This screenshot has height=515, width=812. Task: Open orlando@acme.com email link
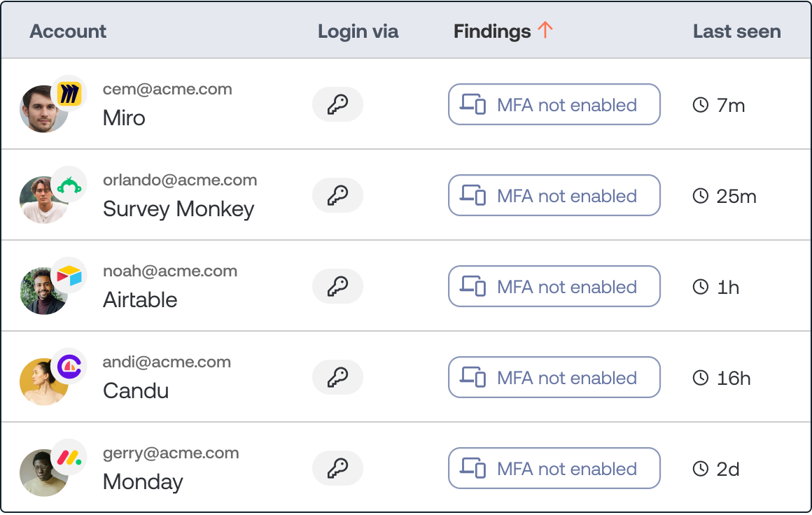tap(180, 181)
